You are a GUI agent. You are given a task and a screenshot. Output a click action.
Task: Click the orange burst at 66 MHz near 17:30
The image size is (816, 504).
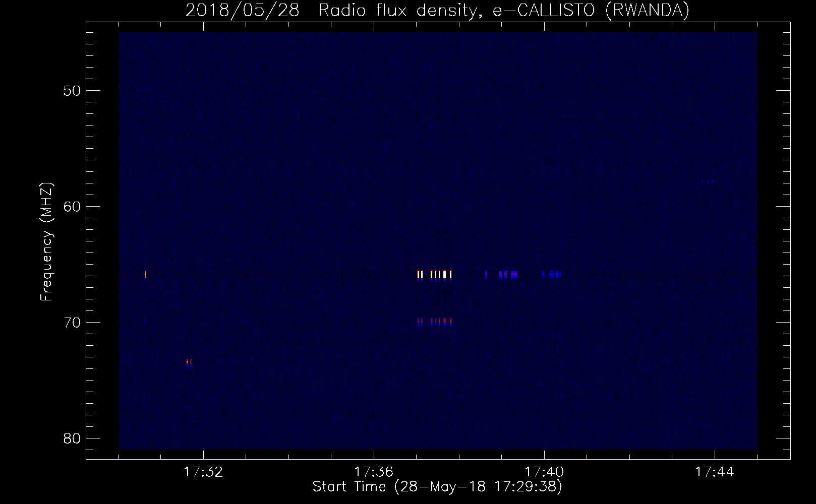[145, 275]
